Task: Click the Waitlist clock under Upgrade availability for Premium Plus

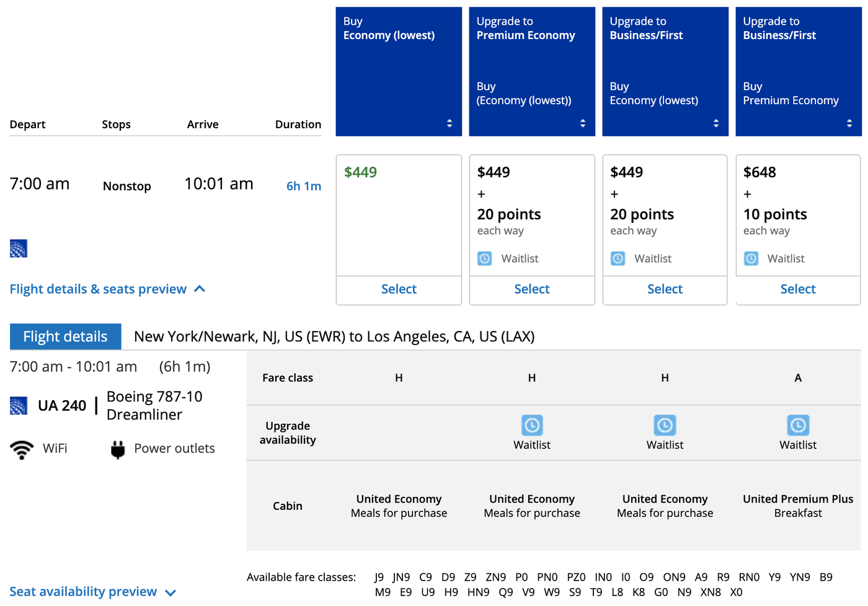Action: [x=798, y=425]
